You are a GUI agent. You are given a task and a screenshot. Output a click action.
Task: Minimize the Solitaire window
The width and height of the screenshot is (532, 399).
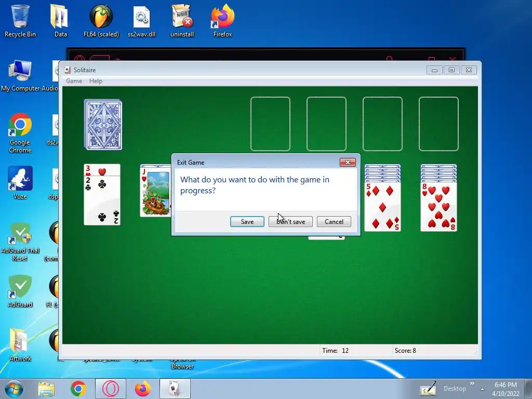(434, 70)
